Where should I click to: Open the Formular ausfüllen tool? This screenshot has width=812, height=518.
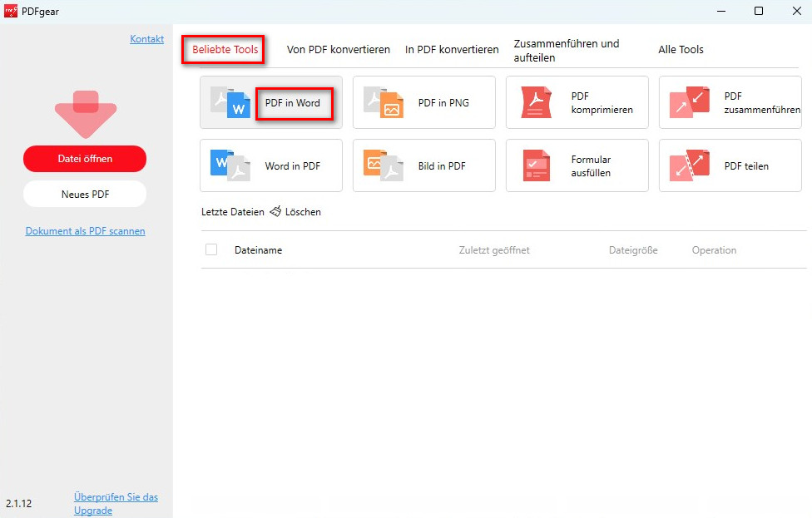(577, 165)
